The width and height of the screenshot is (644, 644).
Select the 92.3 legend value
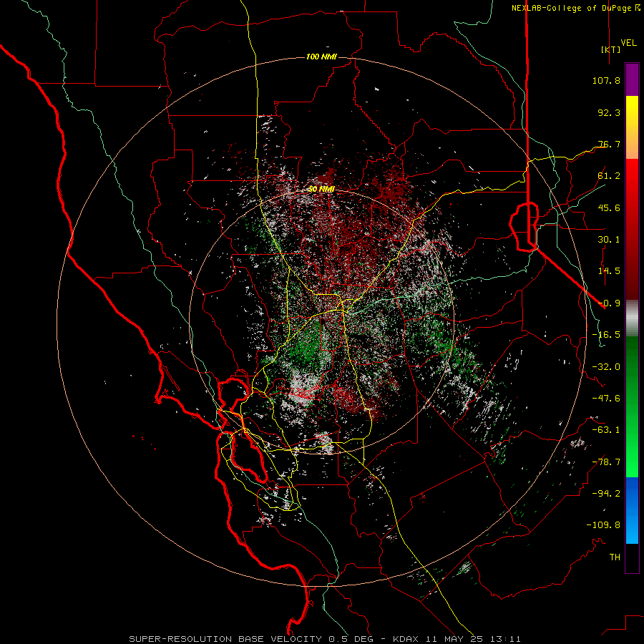coord(609,112)
